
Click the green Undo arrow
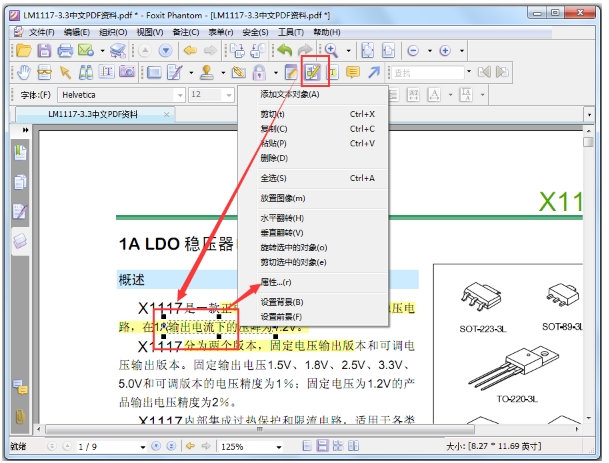click(x=284, y=50)
